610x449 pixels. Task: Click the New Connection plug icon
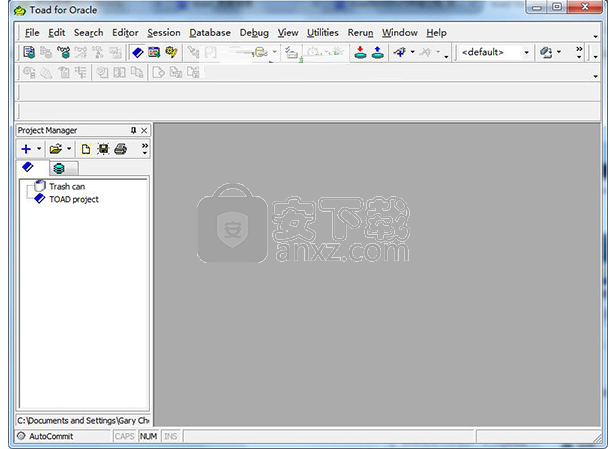coord(400,52)
